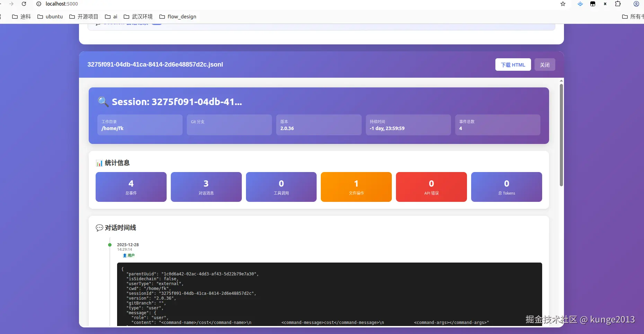Select the orange 文件操作 stat card
644x334 pixels.
[x=356, y=187]
